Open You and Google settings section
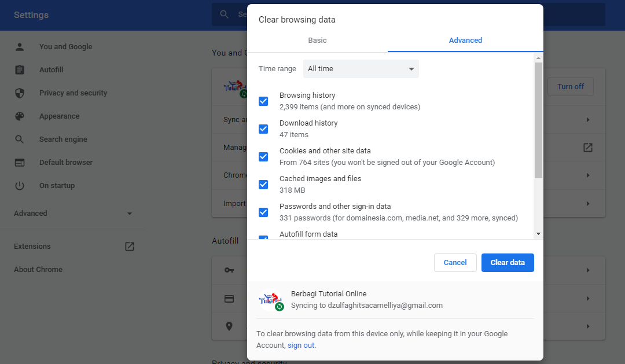 tap(66, 47)
